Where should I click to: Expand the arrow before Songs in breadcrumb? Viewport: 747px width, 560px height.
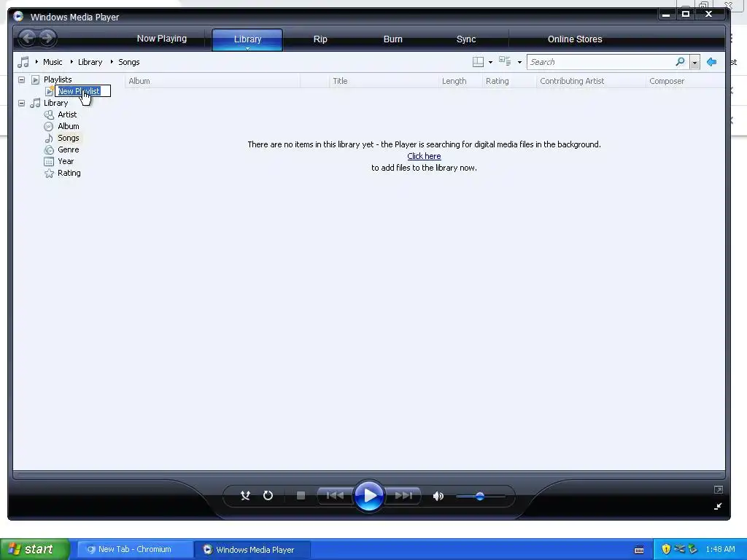(x=112, y=62)
